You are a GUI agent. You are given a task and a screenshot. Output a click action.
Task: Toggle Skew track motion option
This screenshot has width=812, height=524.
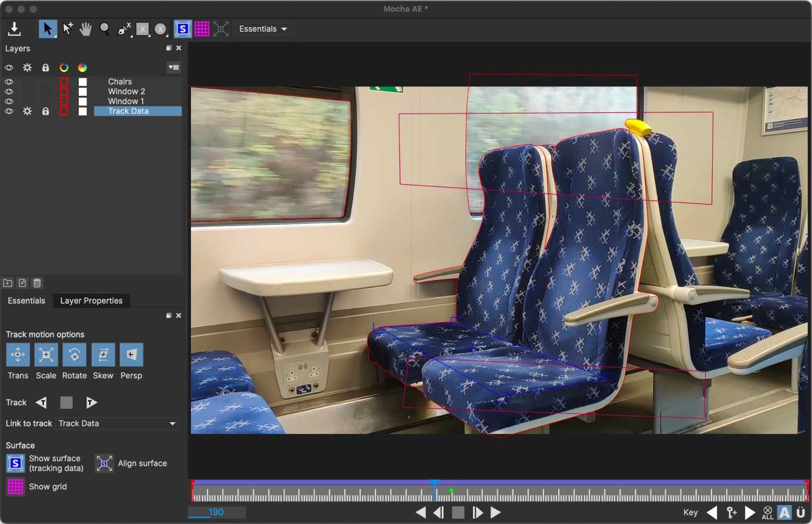point(103,355)
